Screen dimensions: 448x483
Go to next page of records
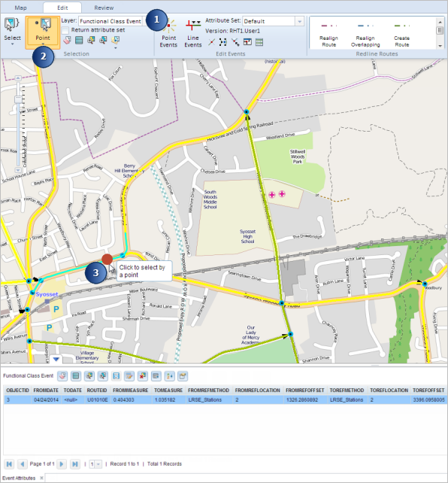[62, 464]
